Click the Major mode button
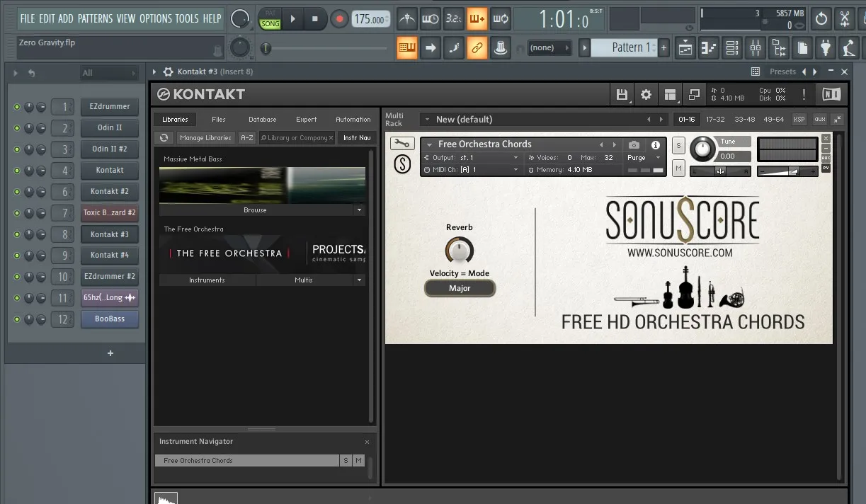The height and width of the screenshot is (504, 866). [x=460, y=288]
